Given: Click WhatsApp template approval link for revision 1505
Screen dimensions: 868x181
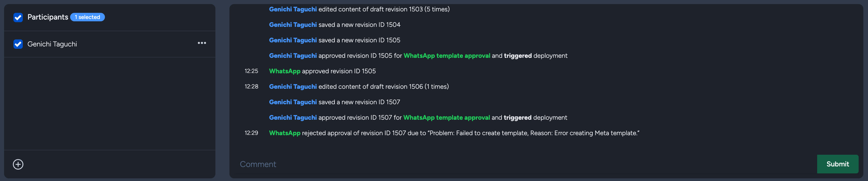Looking at the screenshot, I should [447, 55].
